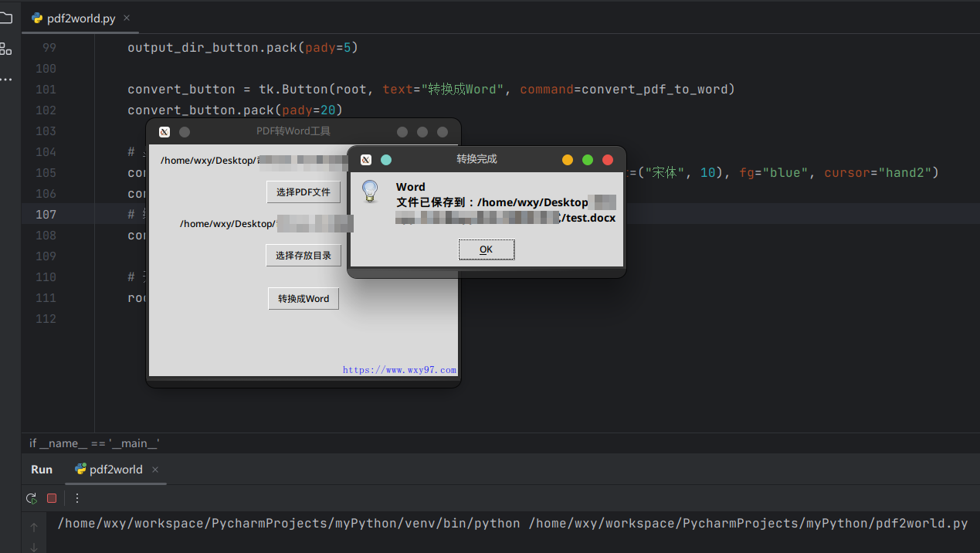Select the pdf2world run tab
980x553 pixels.
(x=115, y=469)
